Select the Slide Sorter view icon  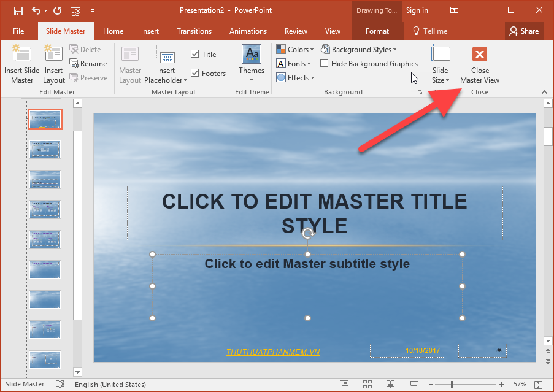[367, 384]
